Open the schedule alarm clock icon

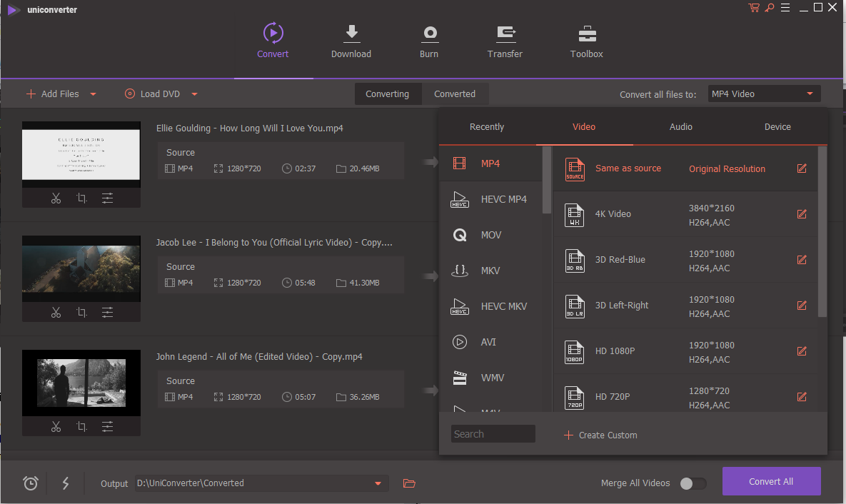(x=31, y=483)
